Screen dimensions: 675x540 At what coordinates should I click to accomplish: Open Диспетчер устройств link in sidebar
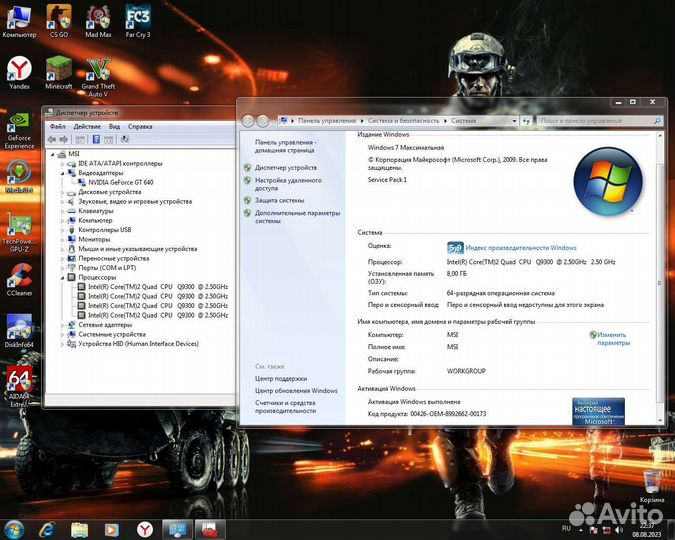pos(286,168)
